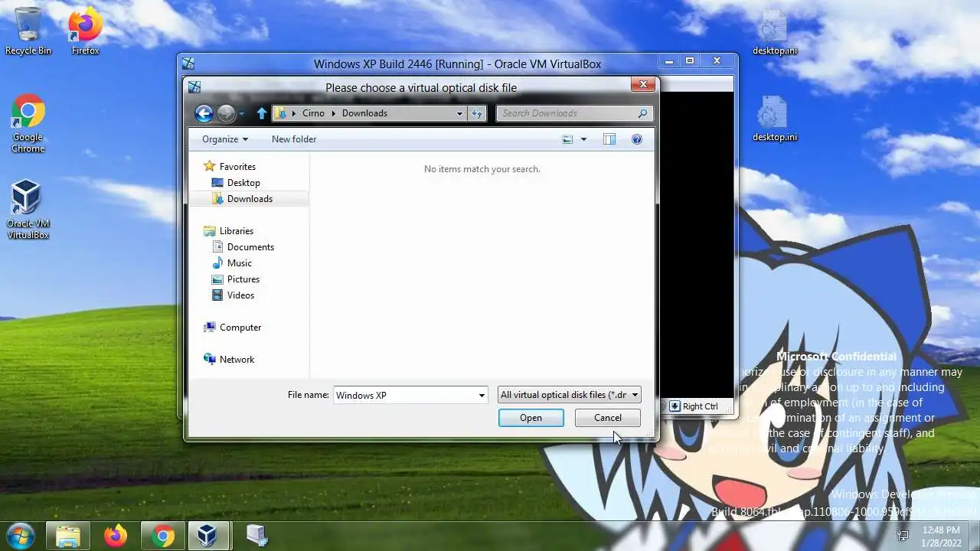This screenshot has width=980, height=551.
Task: Select the Google Chrome desktop shortcut
Action: coord(28,124)
